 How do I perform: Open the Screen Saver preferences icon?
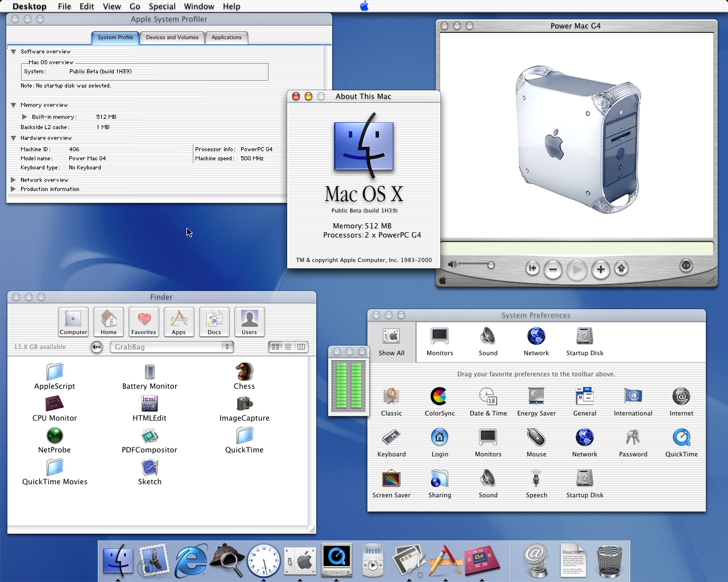(391, 479)
